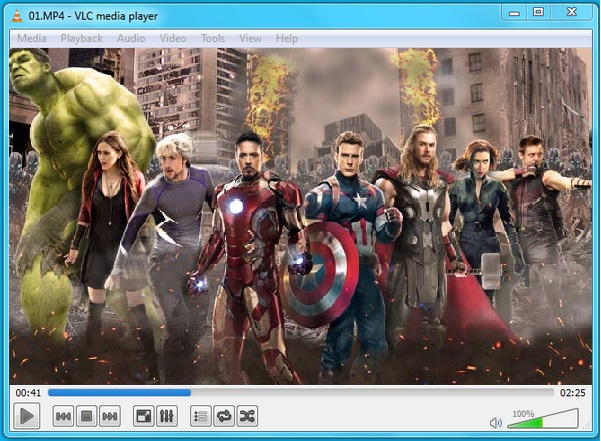This screenshot has width=601, height=441.
Task: Seek along the playback progress bar
Action: [x=301, y=393]
